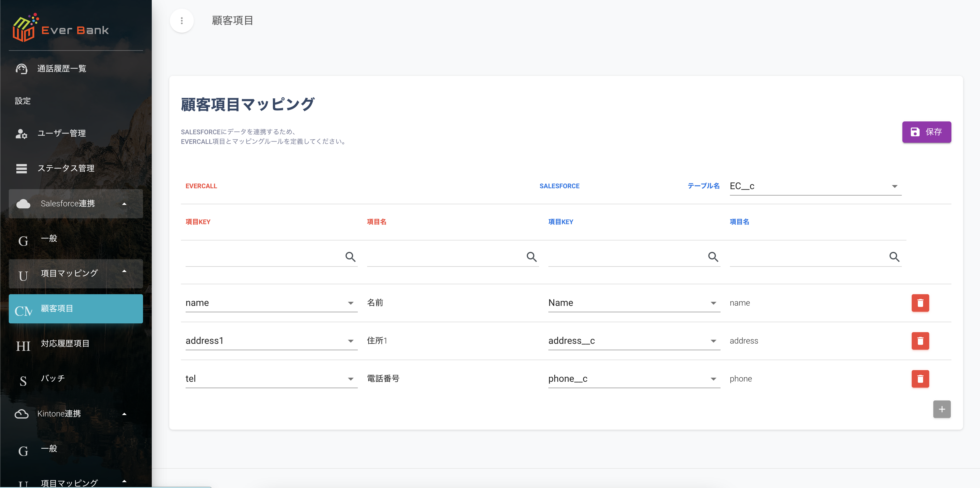The image size is (980, 488).
Task: Click the SALESFORCE column header
Action: click(559, 186)
